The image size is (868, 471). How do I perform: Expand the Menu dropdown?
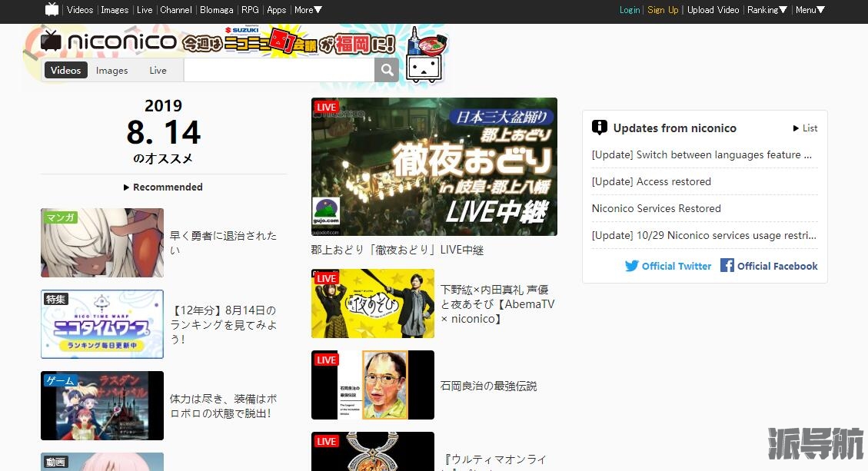(810, 10)
